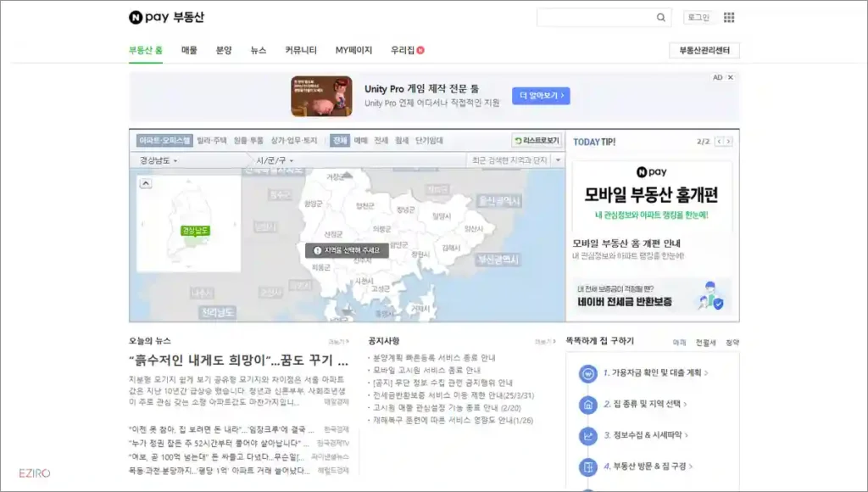
Task: Switch to 전월세 tab in 똑똑하게 집 구하기
Action: pyautogui.click(x=706, y=343)
